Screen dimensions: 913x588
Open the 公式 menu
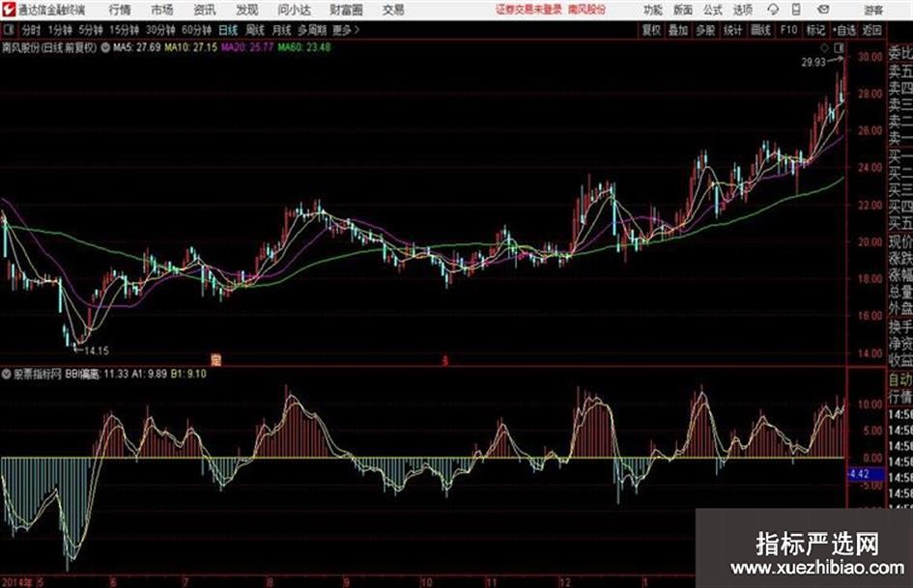click(713, 10)
